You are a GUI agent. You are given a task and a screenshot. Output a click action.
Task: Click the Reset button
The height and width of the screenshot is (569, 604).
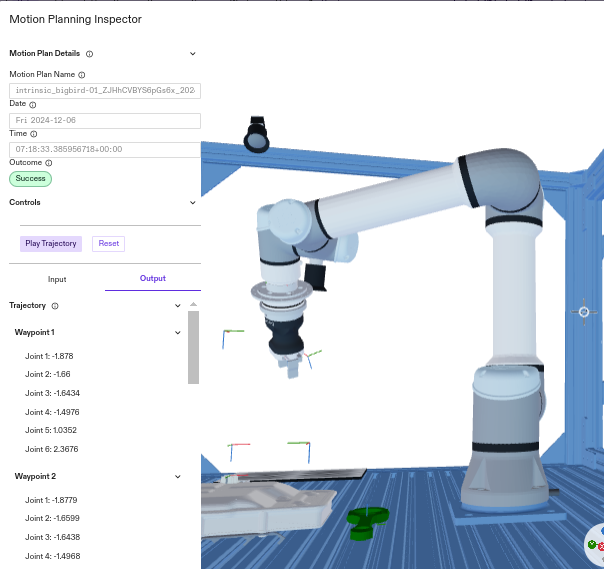point(108,244)
